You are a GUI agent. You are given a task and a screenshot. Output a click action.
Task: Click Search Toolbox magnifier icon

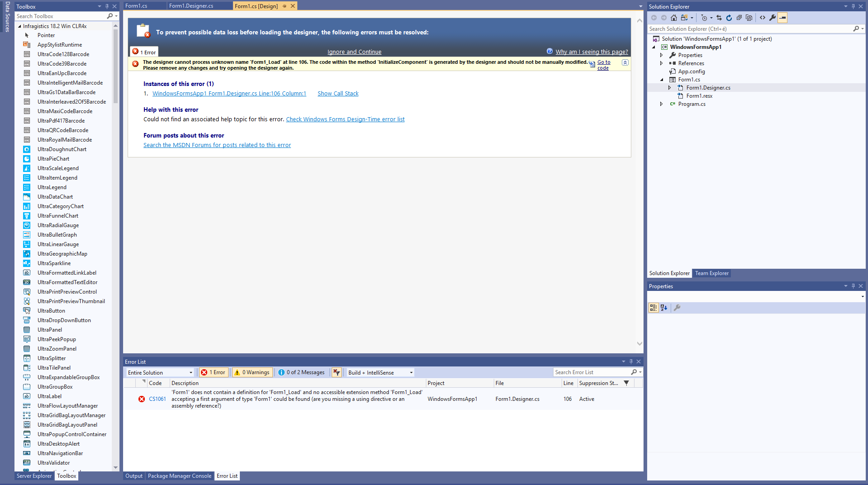[110, 16]
